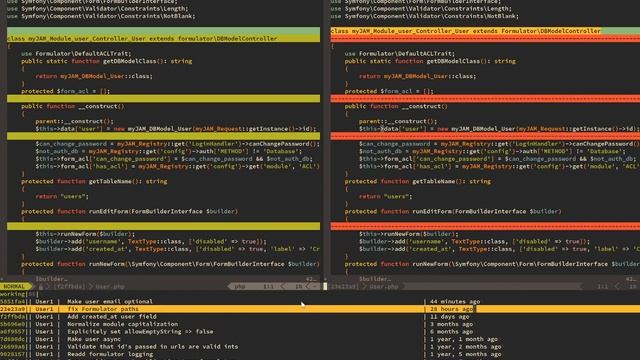
Task: Click the '1 year, 2 months ago' timestamp
Action: [x=465, y=347]
